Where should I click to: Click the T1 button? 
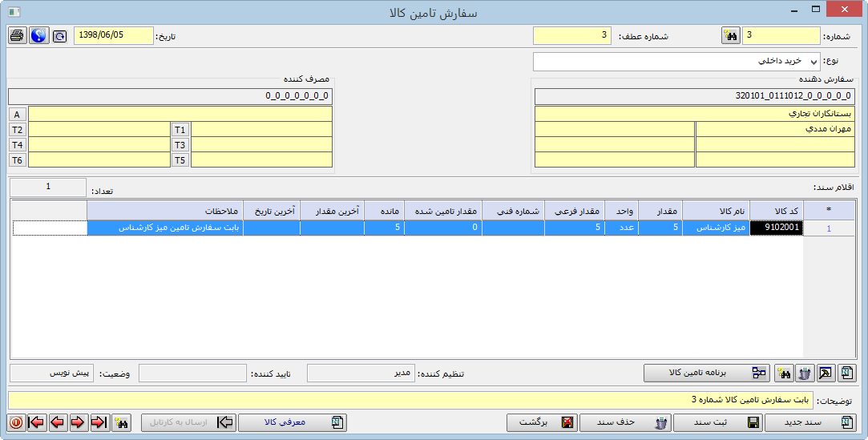point(180,130)
